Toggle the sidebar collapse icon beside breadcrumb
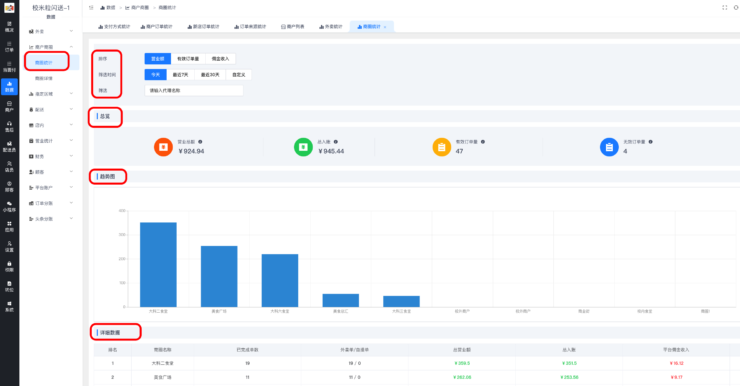This screenshot has height=386, width=740. click(x=91, y=8)
